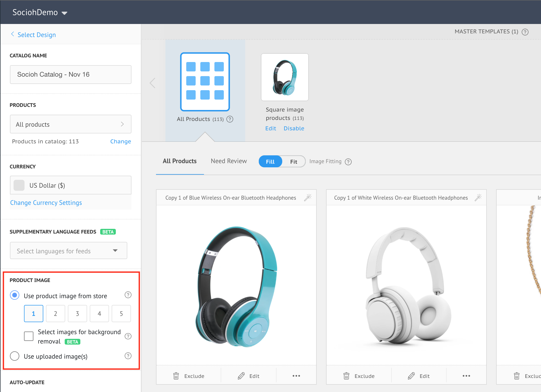Image resolution: width=541 pixels, height=392 pixels.
Task: Select the All Products tab
Action: (179, 161)
